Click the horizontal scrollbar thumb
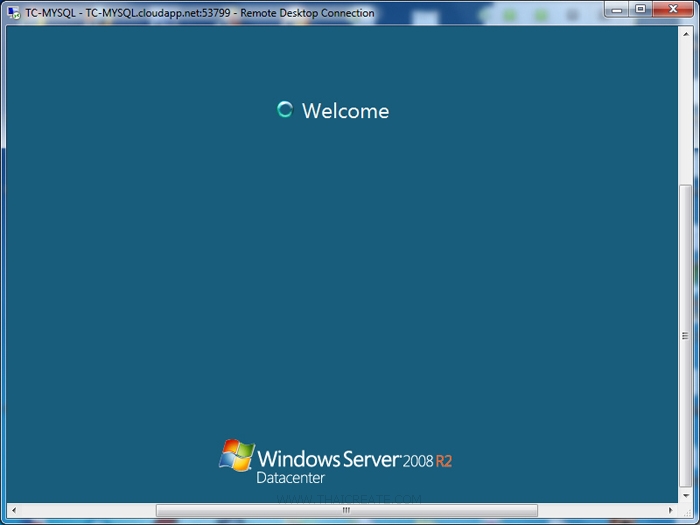The width and height of the screenshot is (700, 525). tap(346, 510)
